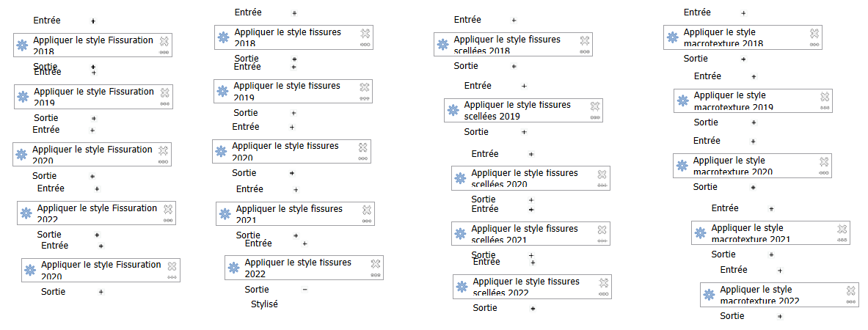Click gear icon of 'fissures 2019' node

point(223,91)
